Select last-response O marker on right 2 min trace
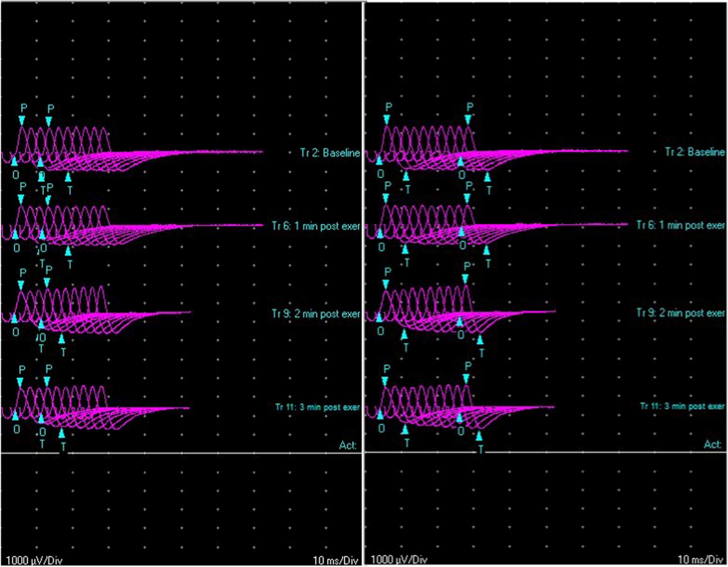Viewport: 728px width, 567px height. point(459,321)
